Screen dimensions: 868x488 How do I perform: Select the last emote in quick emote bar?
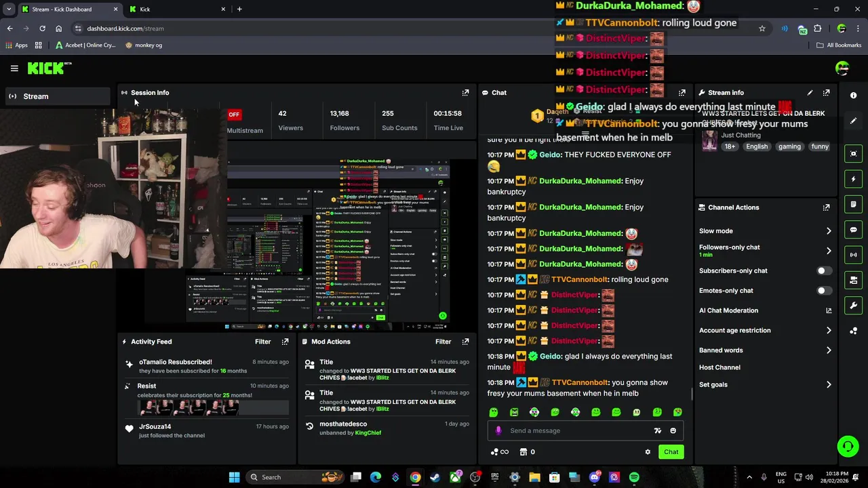(x=677, y=412)
